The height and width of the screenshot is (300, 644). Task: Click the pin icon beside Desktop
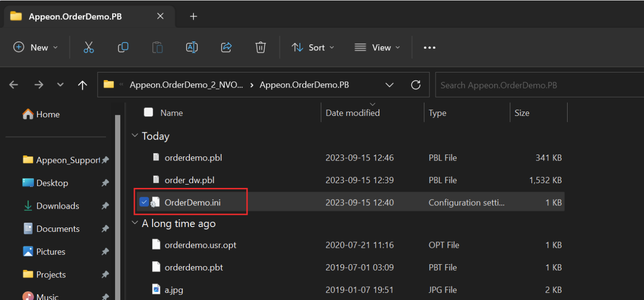point(105,183)
